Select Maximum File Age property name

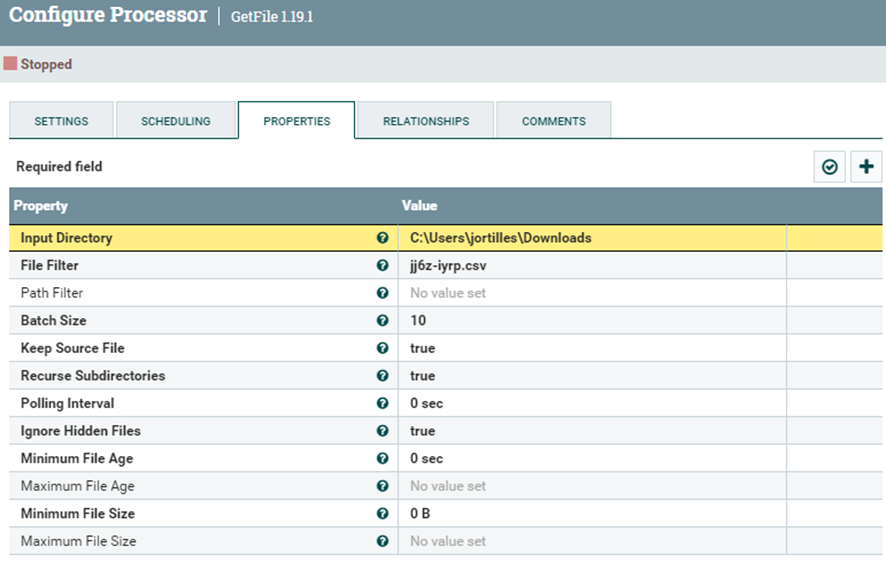pyautogui.click(x=78, y=486)
